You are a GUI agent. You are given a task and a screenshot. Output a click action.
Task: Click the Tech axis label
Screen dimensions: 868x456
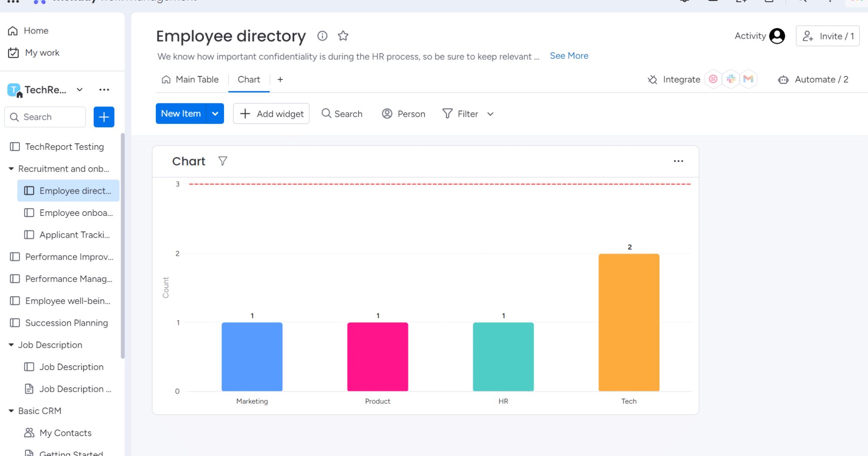[x=629, y=401]
